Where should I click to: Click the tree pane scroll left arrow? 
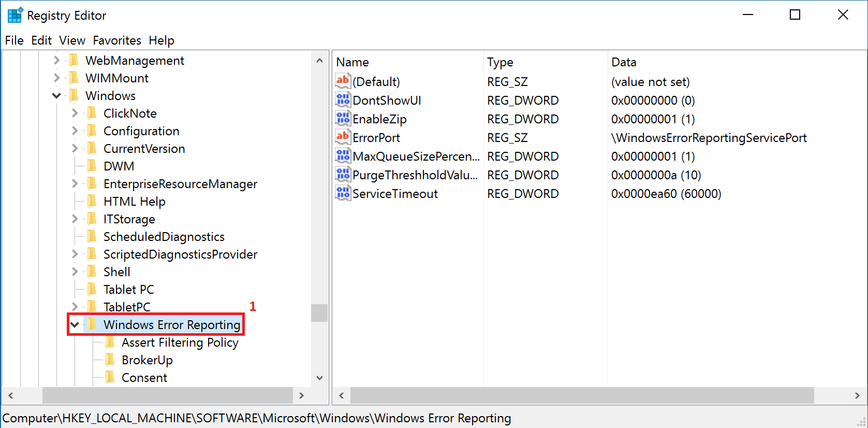coord(10,395)
